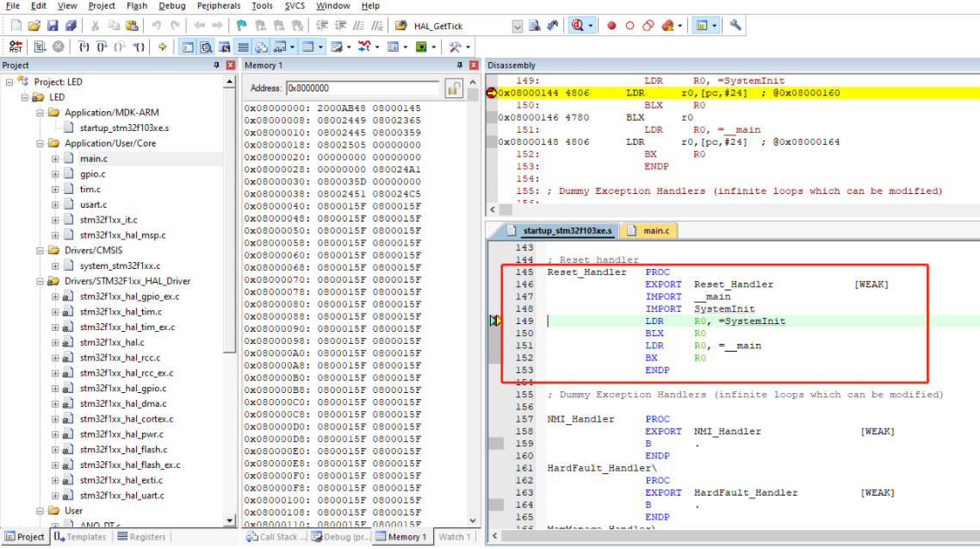
Task: Click the Step Over braces icon
Action: pos(102,47)
